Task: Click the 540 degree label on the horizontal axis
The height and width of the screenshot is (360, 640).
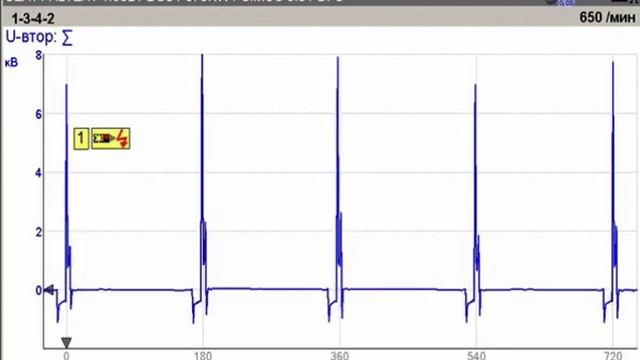Action: coord(476,356)
